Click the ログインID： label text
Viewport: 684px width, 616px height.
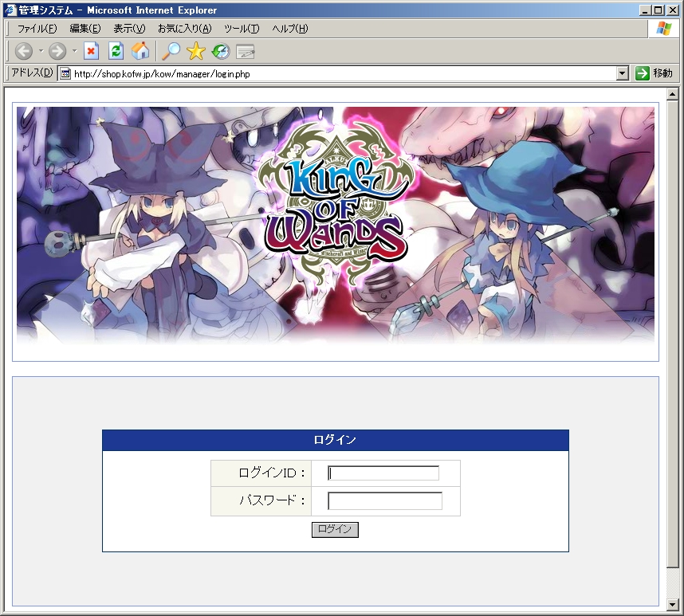pos(272,473)
